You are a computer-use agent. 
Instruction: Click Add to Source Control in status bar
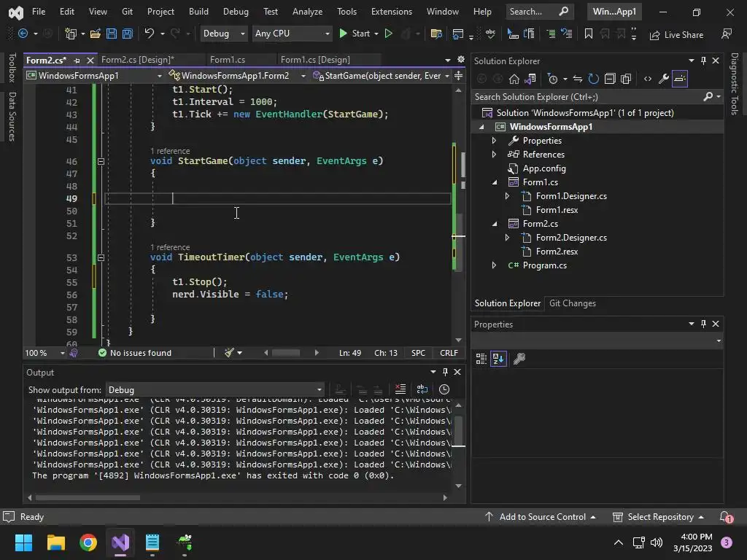point(541,517)
